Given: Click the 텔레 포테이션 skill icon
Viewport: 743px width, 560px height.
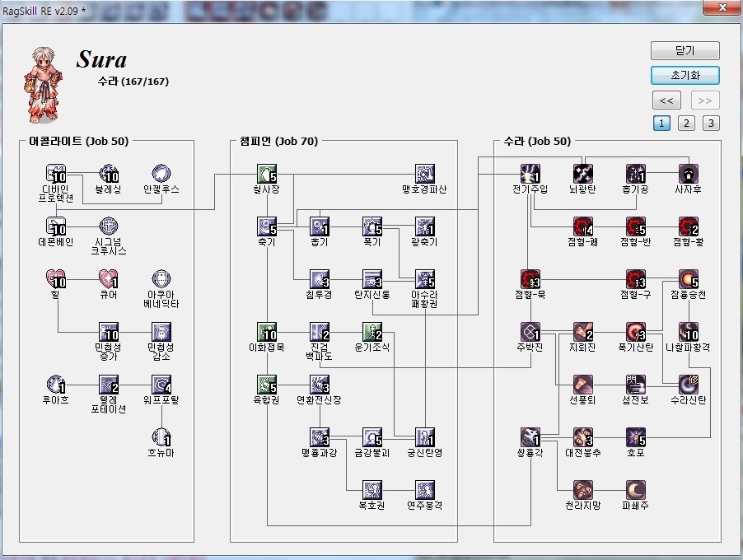Looking at the screenshot, I should 109,385.
